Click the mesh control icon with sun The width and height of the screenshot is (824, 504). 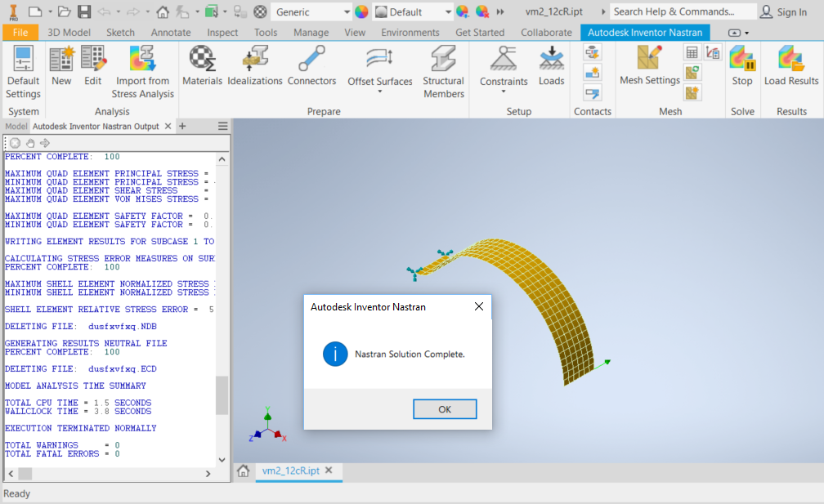[692, 93]
